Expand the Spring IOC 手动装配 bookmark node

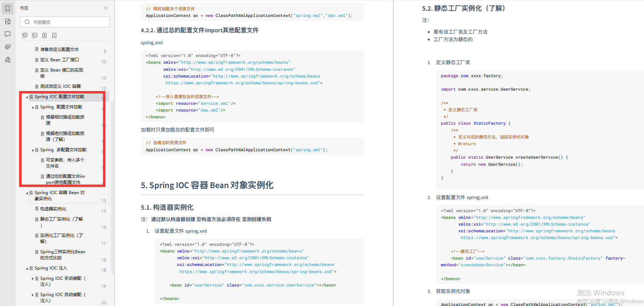coord(33,279)
